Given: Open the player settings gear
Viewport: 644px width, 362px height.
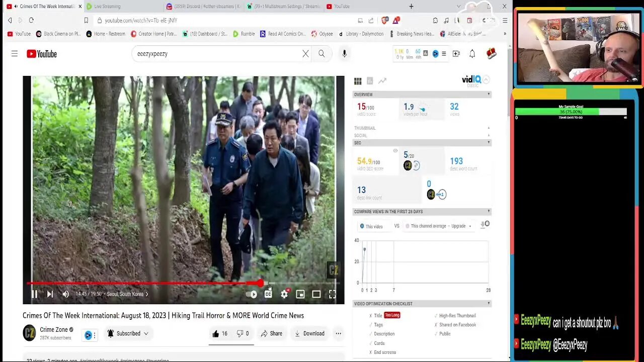Looking at the screenshot, I should [x=284, y=295].
